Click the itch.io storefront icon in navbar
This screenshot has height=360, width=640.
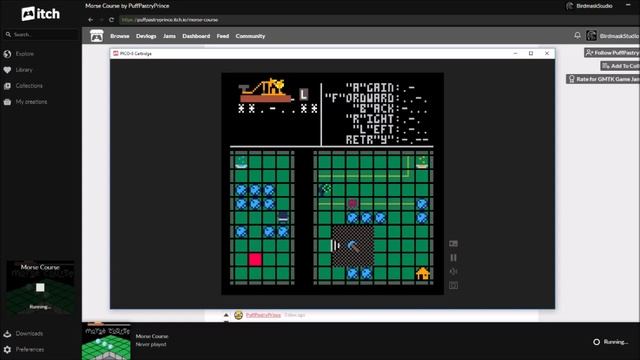point(97,36)
